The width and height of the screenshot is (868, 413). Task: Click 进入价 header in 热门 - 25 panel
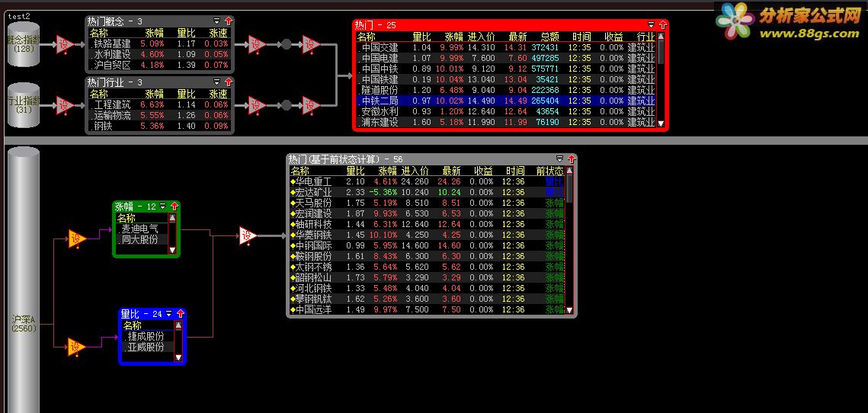[x=481, y=37]
